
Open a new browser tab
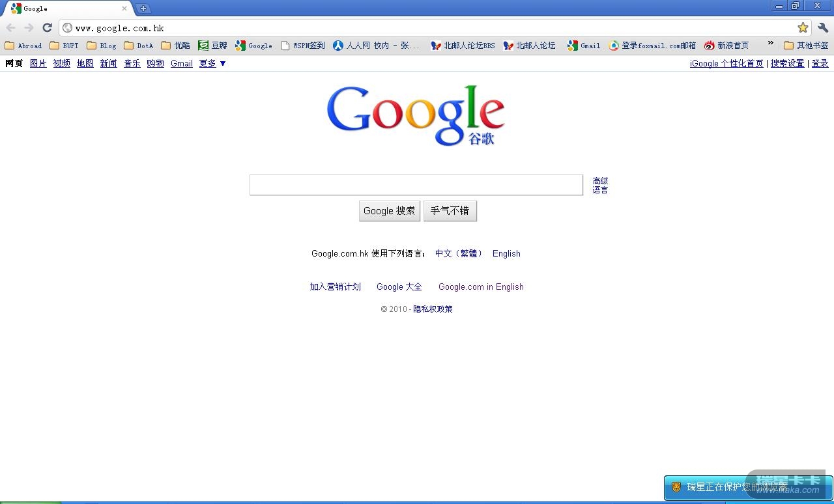143,8
